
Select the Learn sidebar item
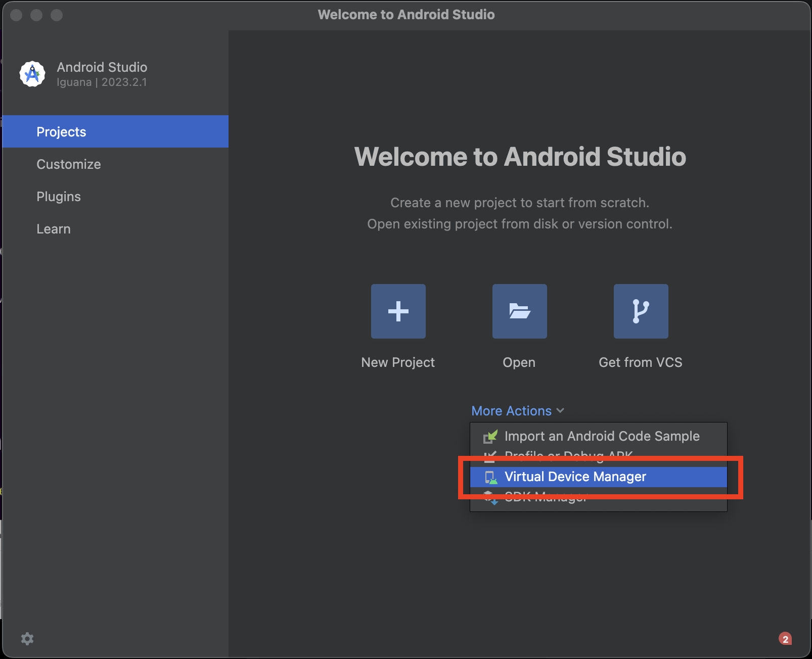click(x=54, y=228)
